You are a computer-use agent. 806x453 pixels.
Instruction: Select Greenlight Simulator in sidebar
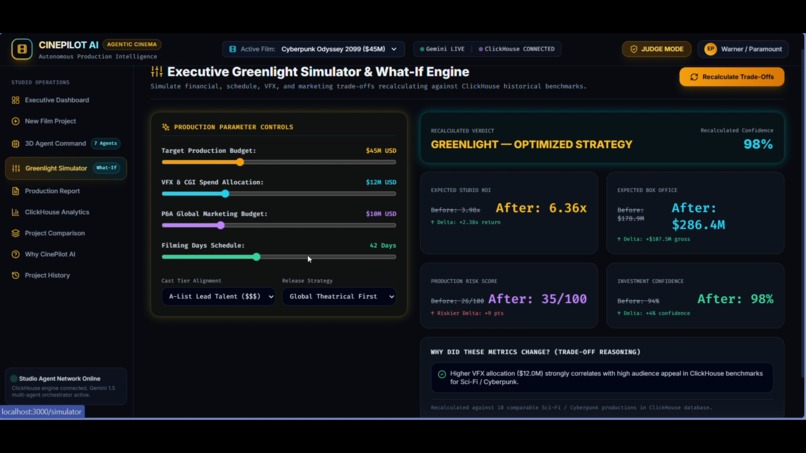tap(66, 168)
